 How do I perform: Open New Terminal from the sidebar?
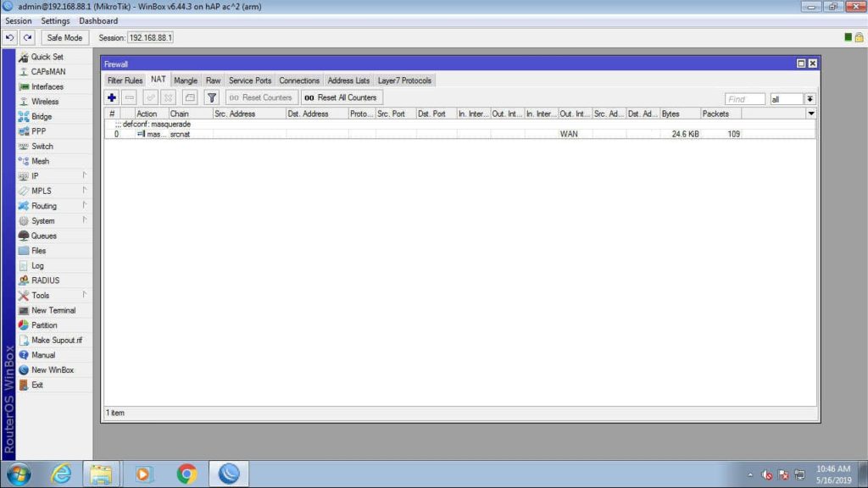pyautogui.click(x=54, y=310)
